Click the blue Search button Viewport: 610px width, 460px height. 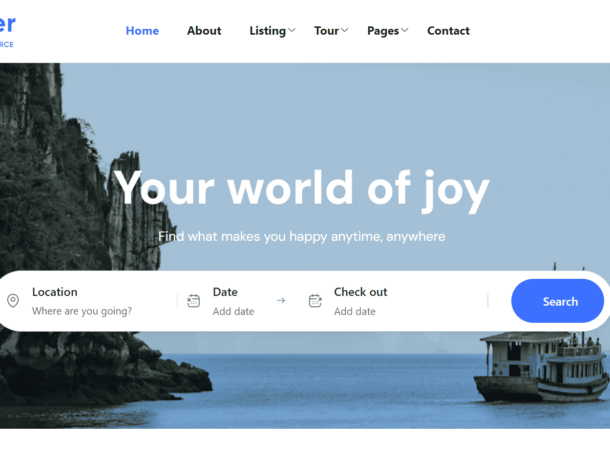(x=557, y=301)
